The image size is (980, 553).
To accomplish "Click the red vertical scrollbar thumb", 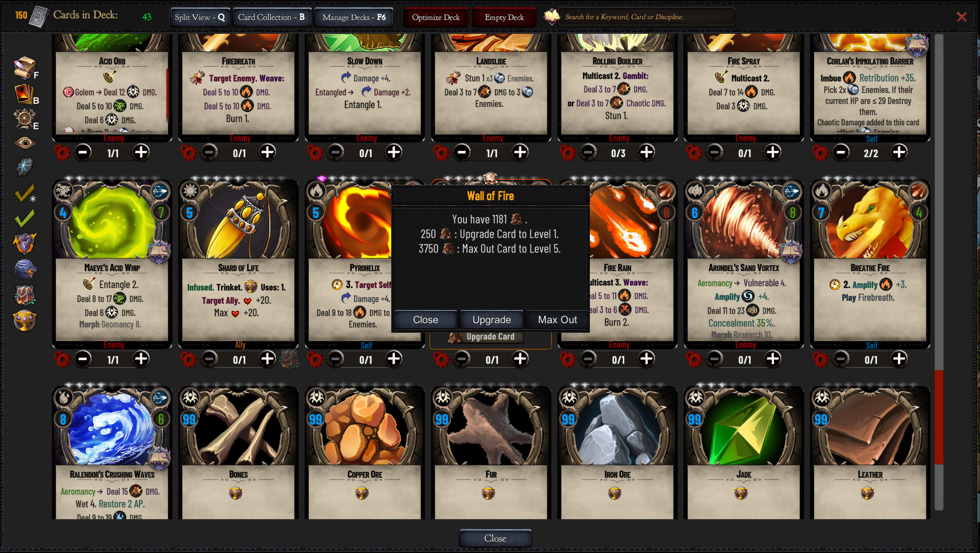I will pos(939,417).
